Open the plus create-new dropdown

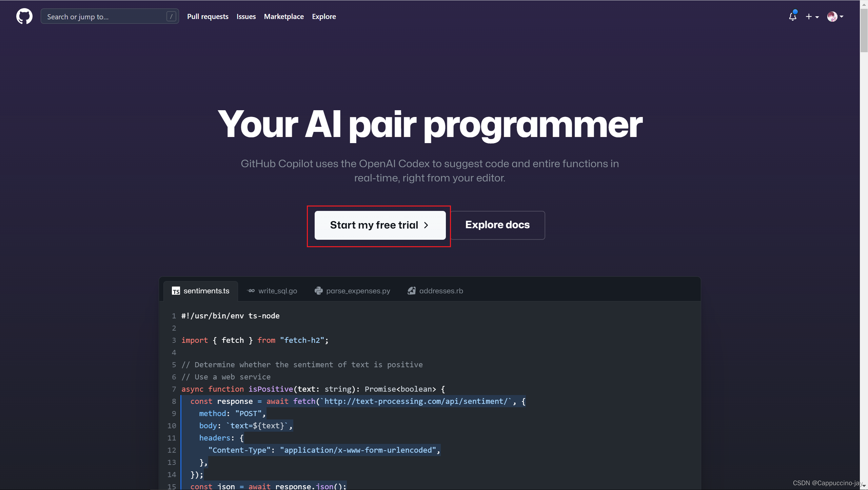(x=812, y=16)
